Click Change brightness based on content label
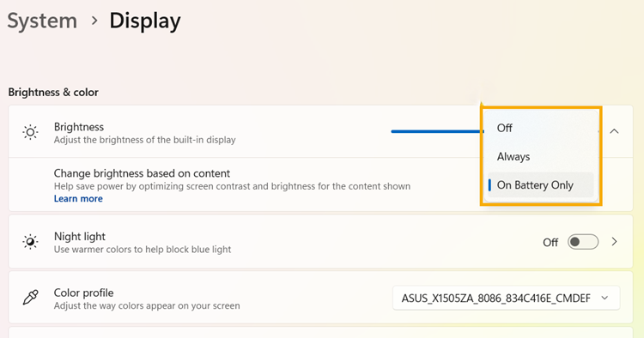 pos(142,173)
